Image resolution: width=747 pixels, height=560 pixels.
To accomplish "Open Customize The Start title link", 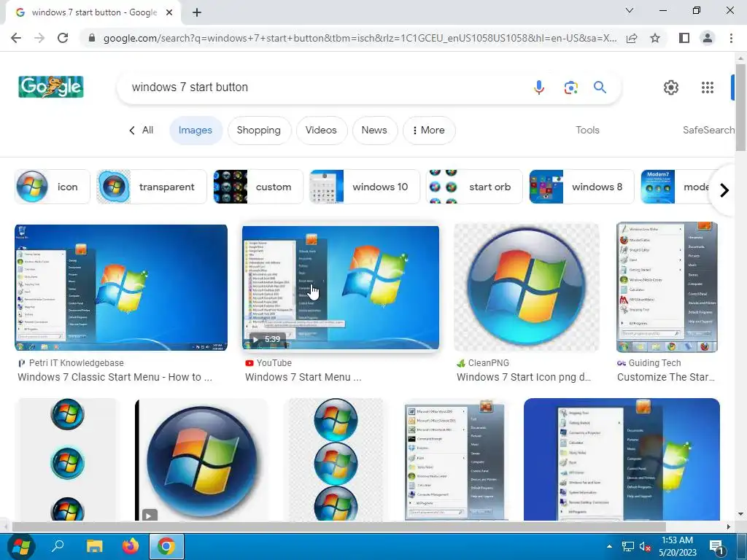I will pyautogui.click(x=665, y=377).
